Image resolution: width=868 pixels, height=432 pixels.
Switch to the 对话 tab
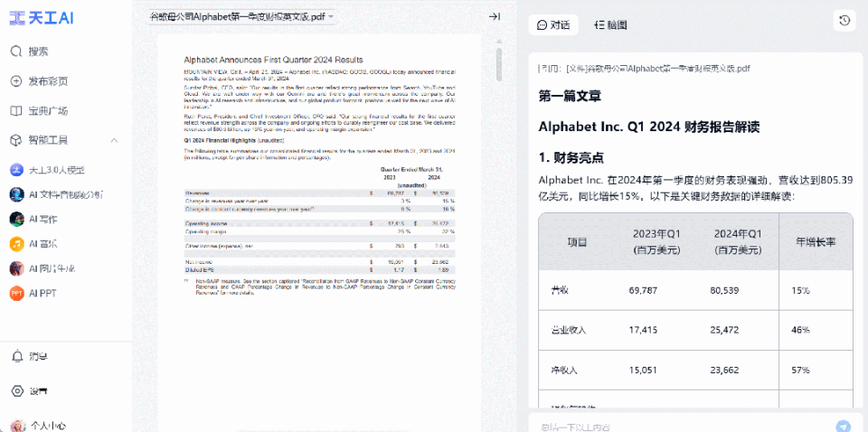tap(553, 25)
